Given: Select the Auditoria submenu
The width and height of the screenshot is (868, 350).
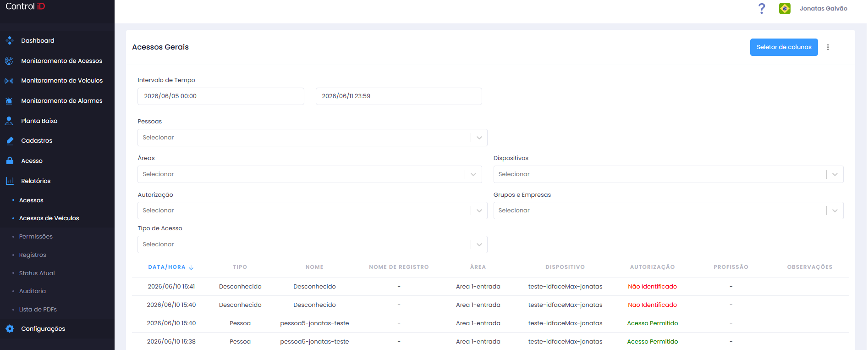Looking at the screenshot, I should click(32, 291).
